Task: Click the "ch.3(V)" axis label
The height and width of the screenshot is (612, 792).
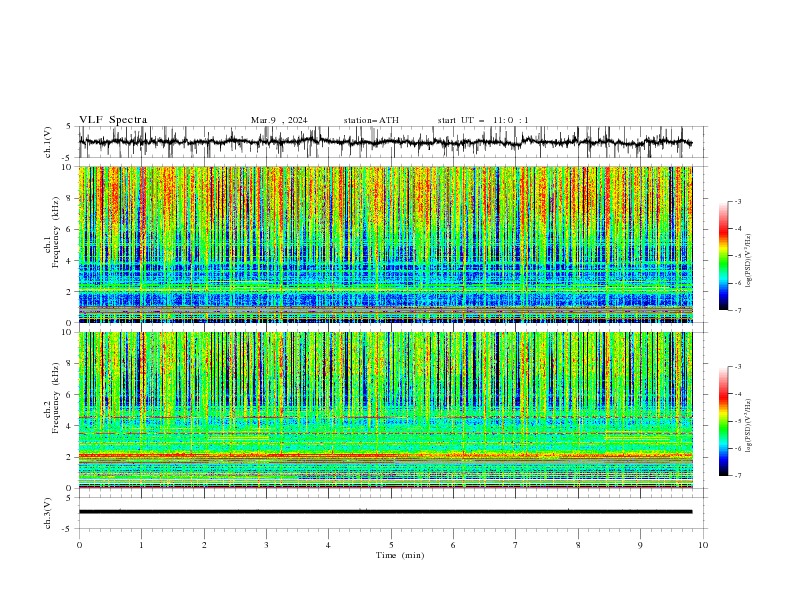Action: click(x=47, y=513)
